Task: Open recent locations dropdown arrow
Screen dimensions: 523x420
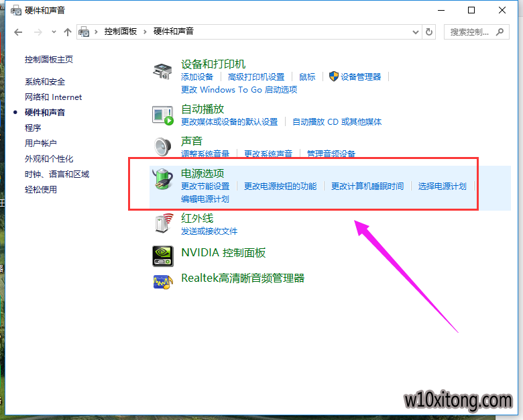Action: (54, 32)
